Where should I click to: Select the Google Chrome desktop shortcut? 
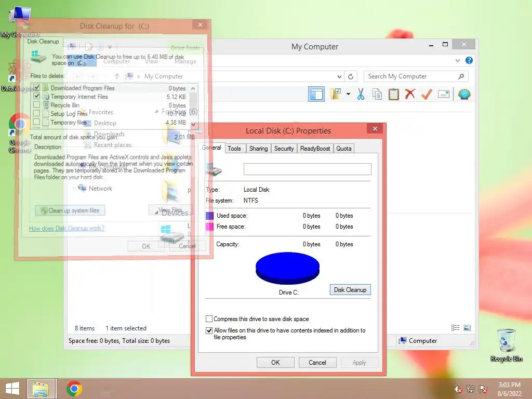tap(20, 133)
